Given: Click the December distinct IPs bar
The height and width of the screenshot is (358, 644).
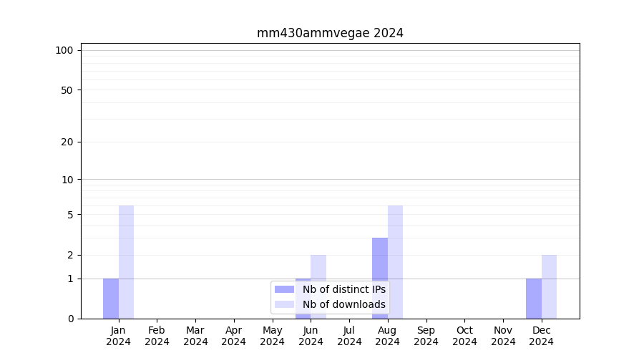Looking at the screenshot, I should [534, 299].
